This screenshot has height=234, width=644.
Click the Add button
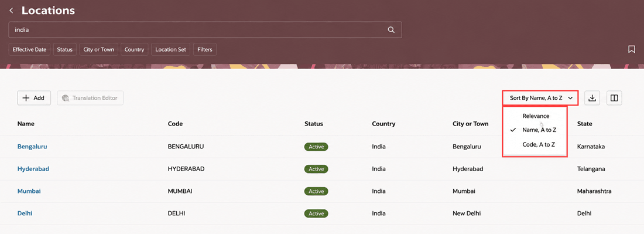click(x=34, y=98)
